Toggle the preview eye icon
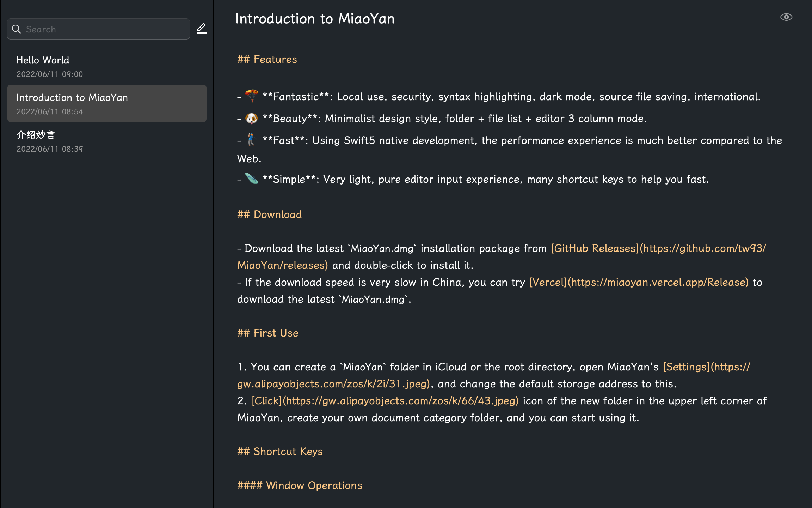Image resolution: width=812 pixels, height=508 pixels. click(786, 17)
